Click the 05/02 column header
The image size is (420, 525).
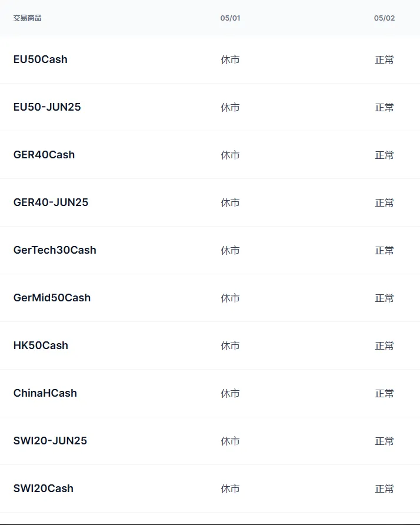pyautogui.click(x=384, y=18)
